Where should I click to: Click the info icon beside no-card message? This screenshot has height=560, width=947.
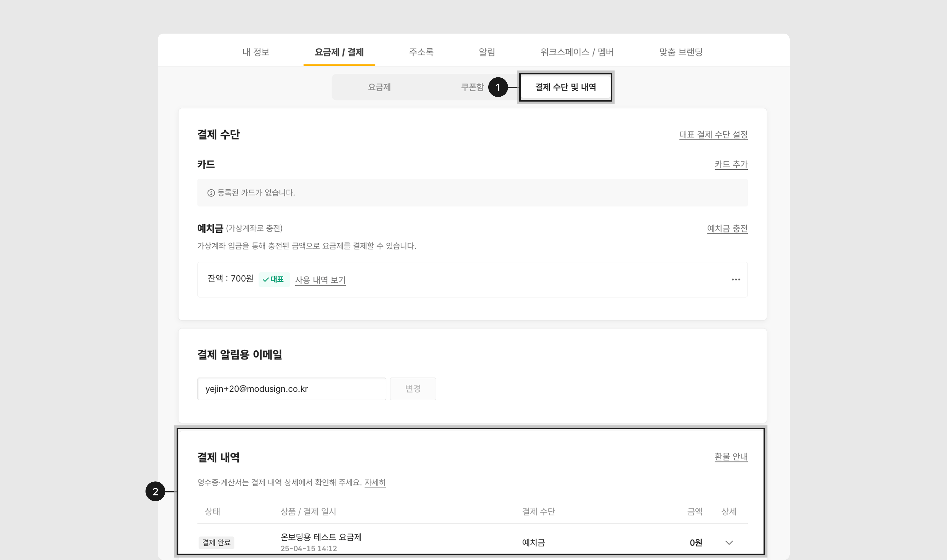coord(211,193)
